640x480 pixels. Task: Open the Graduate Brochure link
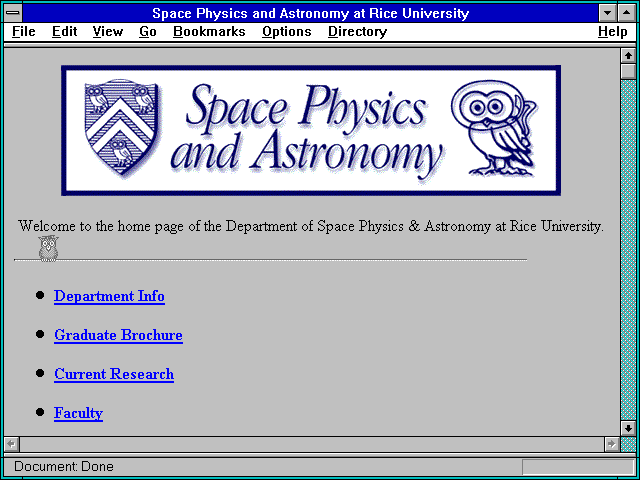(x=118, y=335)
